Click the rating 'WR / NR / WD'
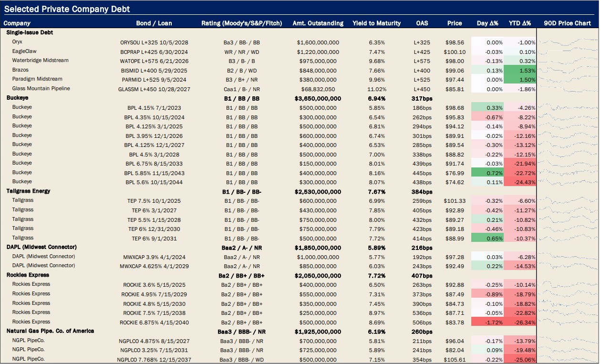 point(242,52)
